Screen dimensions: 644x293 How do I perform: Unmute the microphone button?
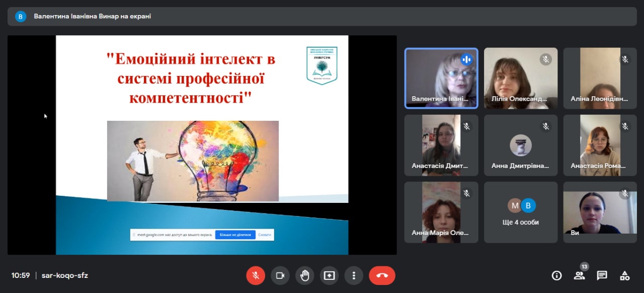click(x=256, y=275)
